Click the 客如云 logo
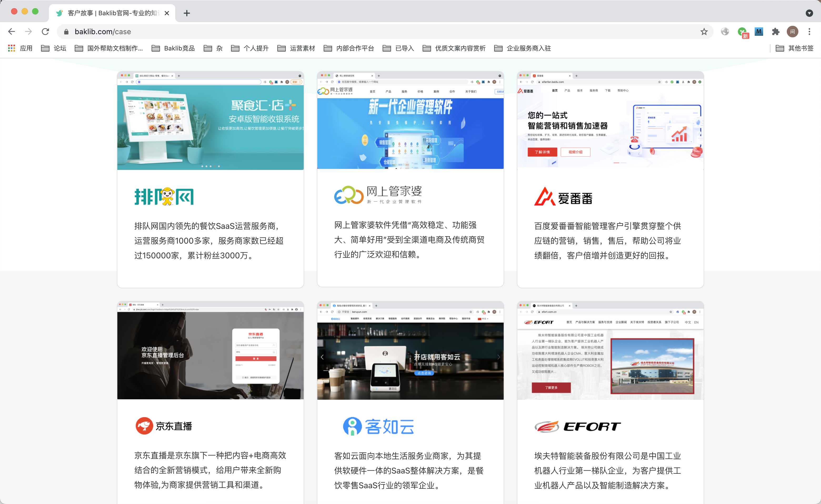The image size is (821, 504). click(x=379, y=426)
